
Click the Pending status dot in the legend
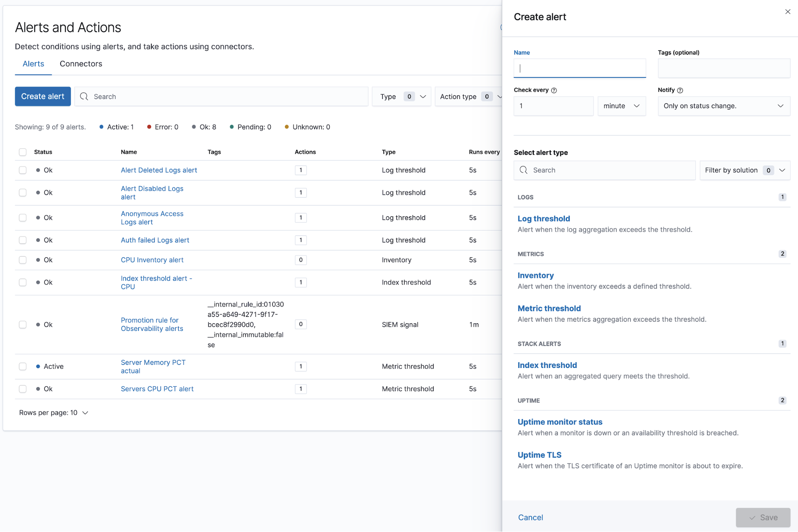[232, 127]
